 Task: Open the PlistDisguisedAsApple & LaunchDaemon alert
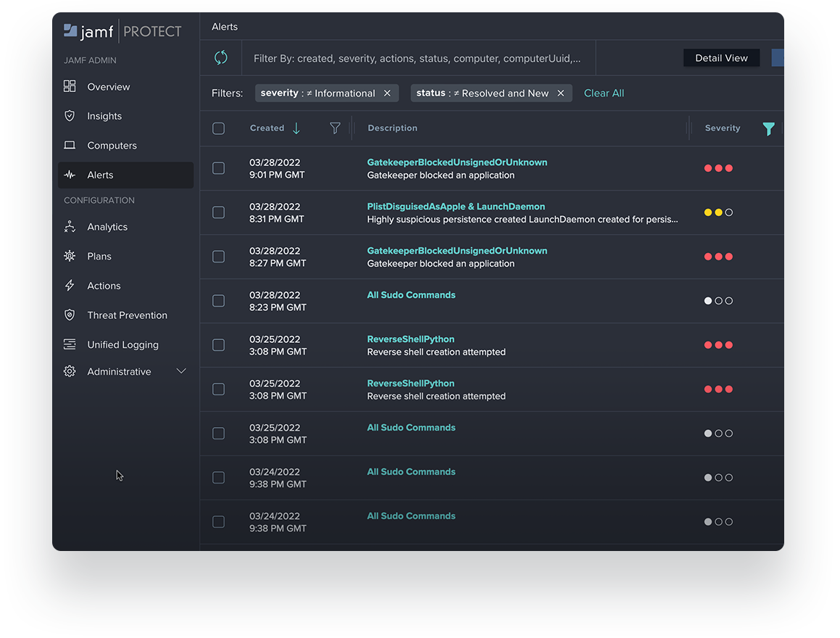[456, 207]
